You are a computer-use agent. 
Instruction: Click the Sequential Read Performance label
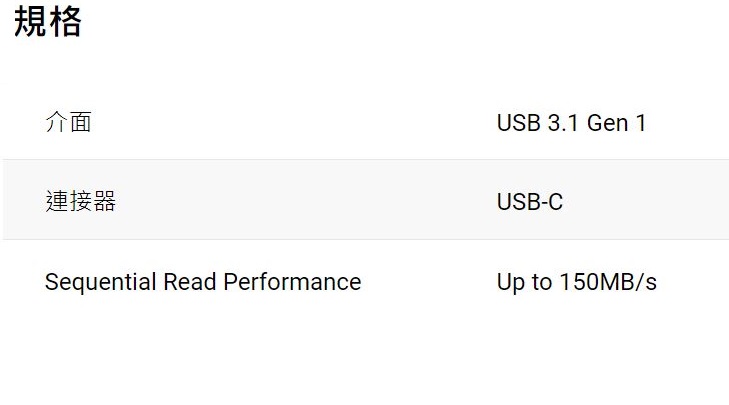[x=203, y=282]
